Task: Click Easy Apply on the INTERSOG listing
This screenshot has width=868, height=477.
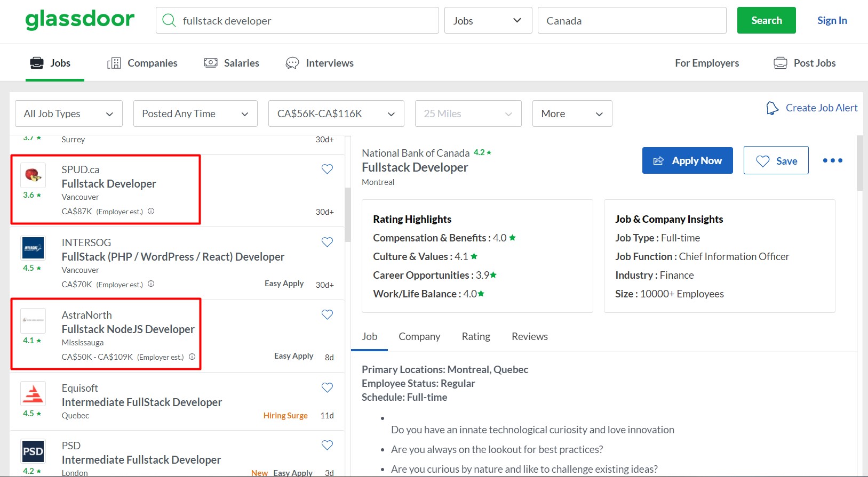Action: [284, 284]
